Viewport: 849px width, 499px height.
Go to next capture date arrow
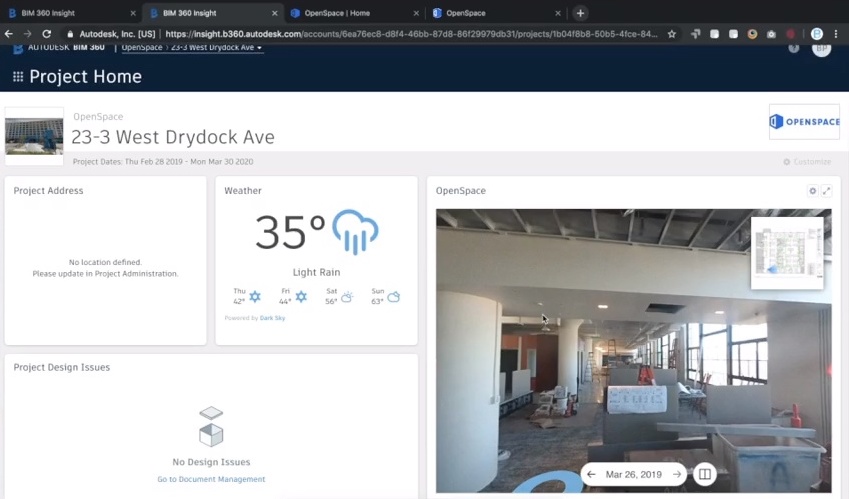pyautogui.click(x=677, y=474)
